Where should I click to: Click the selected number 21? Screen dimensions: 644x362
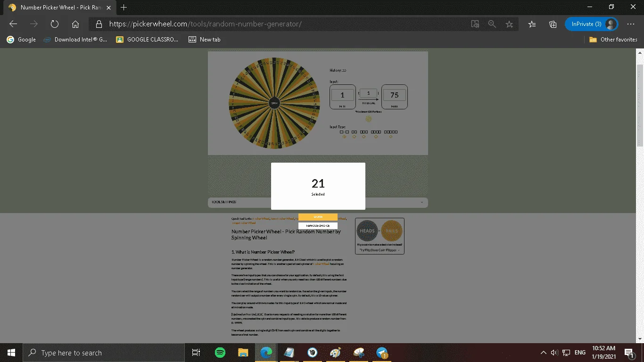tap(318, 183)
